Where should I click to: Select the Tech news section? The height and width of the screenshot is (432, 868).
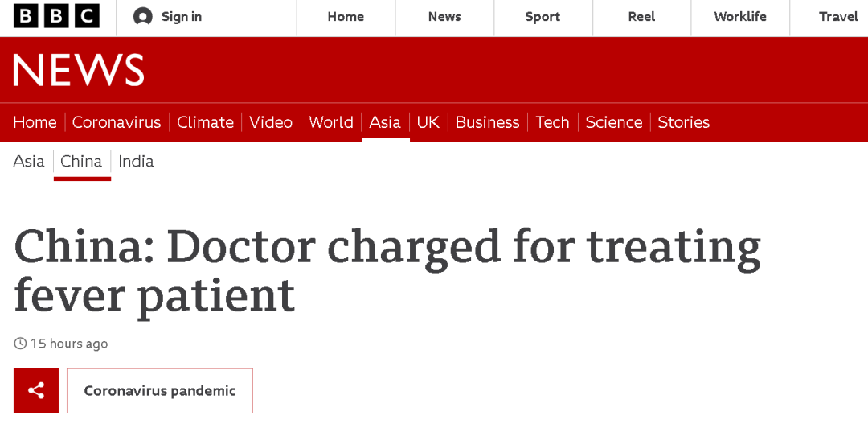click(552, 122)
